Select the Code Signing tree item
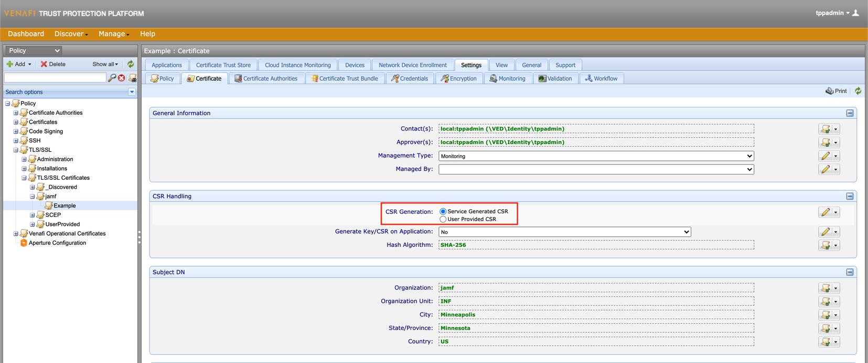This screenshot has height=363, width=868. (x=46, y=131)
